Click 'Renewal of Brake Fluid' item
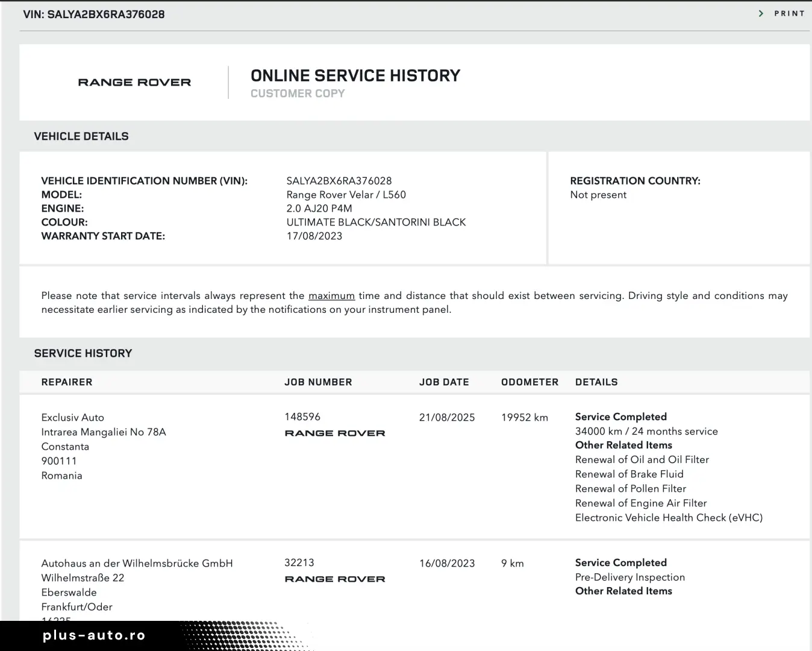Screen dimensions: 812x651 pyautogui.click(x=629, y=474)
